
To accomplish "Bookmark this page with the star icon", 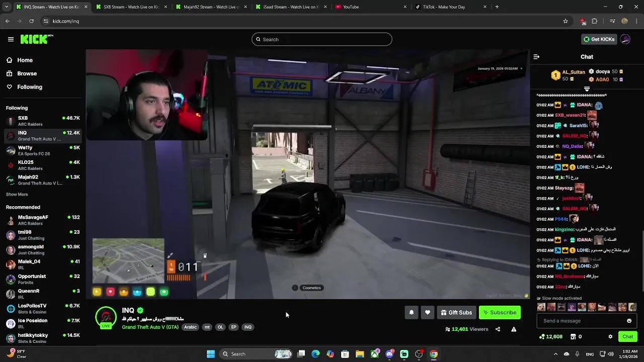I will [566, 21].
